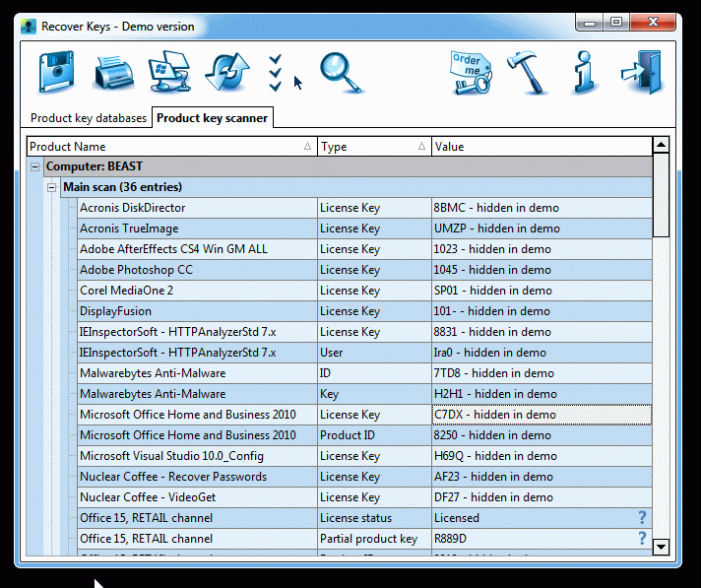Screen dimensions: 701x588
Task: Sort by Product Name column header
Action: point(172,147)
